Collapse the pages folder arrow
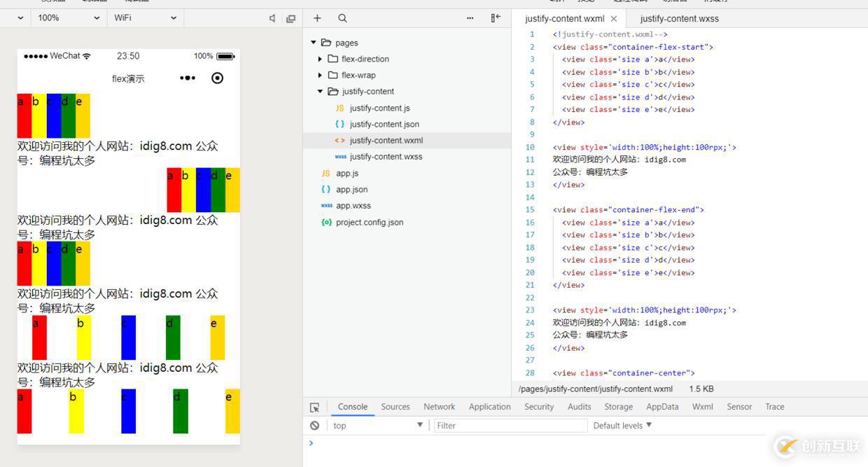 [314, 43]
